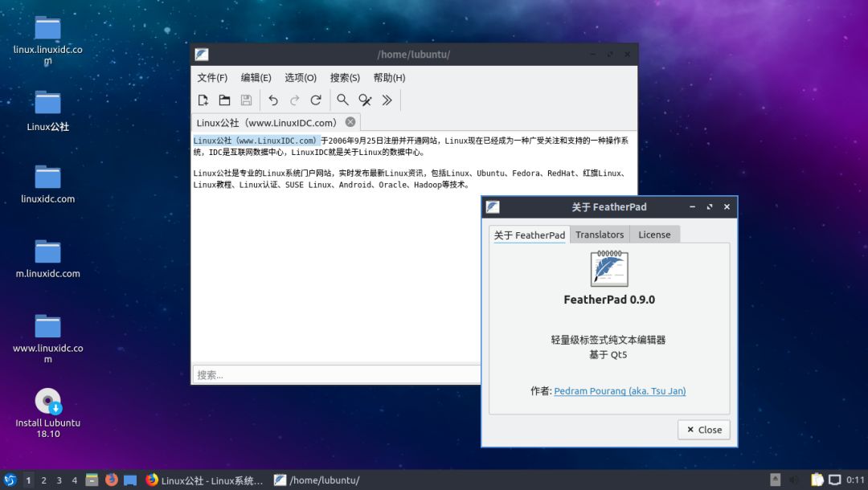Open the 编辑(E) menu
Screen dimensions: 868x490
(x=256, y=78)
